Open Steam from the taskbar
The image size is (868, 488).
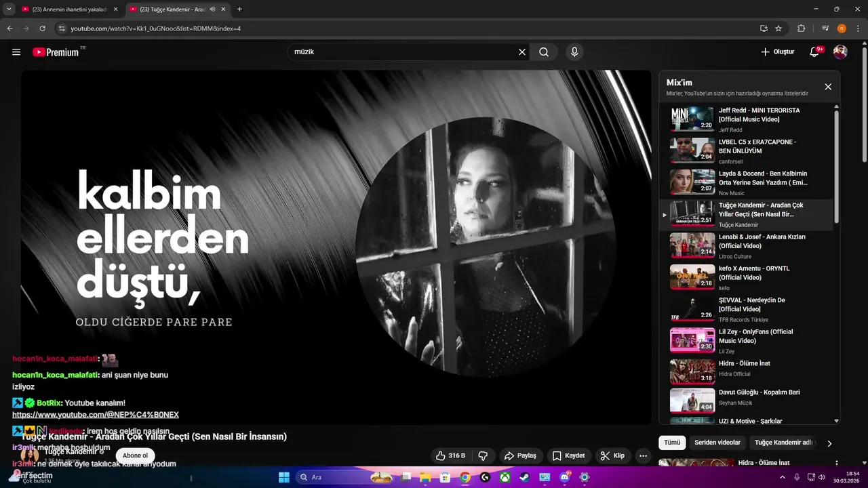point(524,477)
